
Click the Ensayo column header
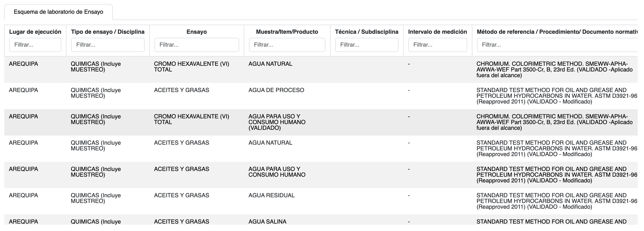[x=197, y=32]
